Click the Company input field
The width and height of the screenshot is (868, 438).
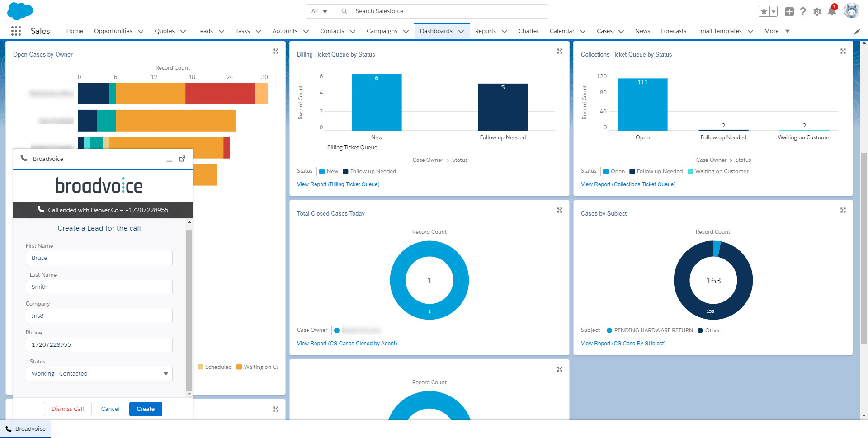point(99,316)
